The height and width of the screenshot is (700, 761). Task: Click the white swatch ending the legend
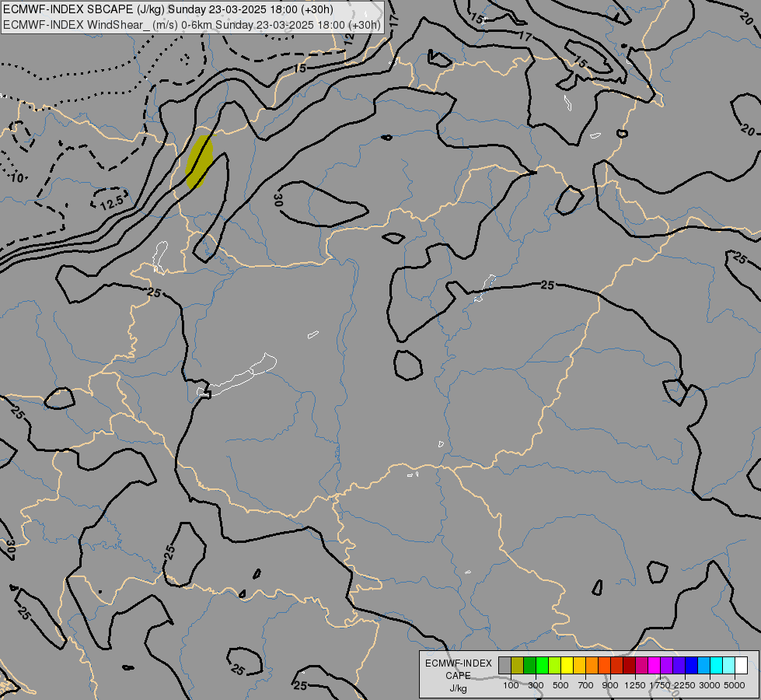click(741, 666)
